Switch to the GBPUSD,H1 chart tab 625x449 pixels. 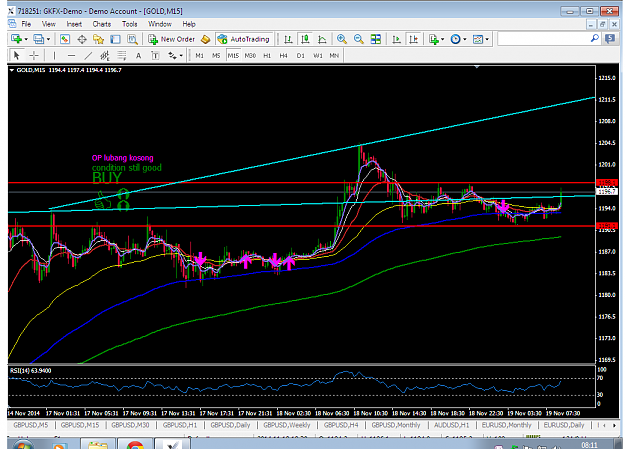180,425
